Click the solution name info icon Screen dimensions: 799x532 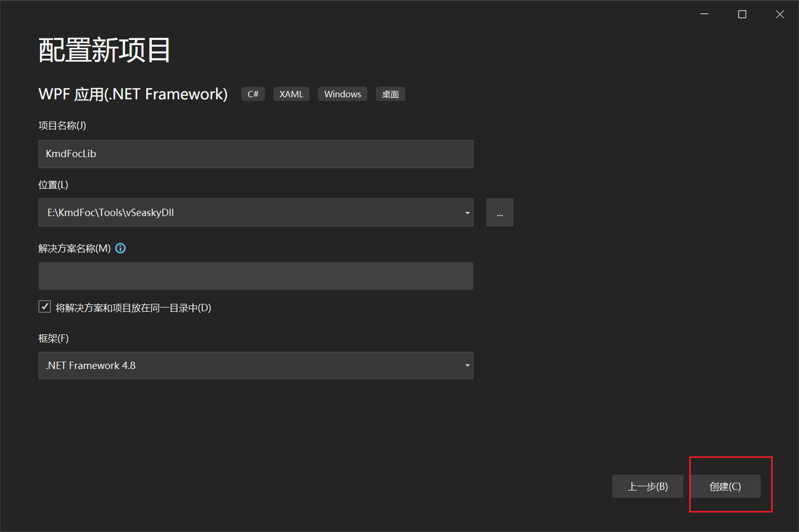tap(120, 248)
